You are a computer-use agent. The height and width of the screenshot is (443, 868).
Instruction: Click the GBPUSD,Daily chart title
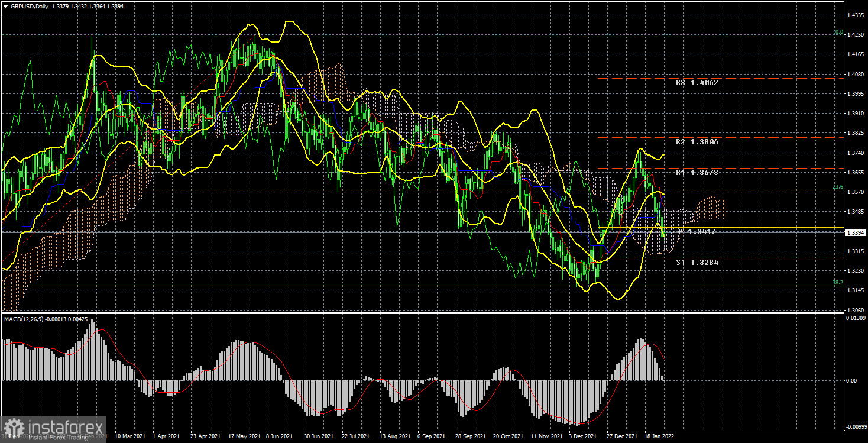[x=29, y=6]
